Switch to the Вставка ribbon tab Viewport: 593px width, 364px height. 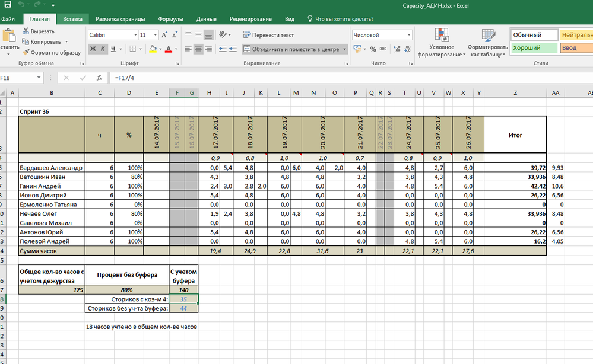coord(72,19)
